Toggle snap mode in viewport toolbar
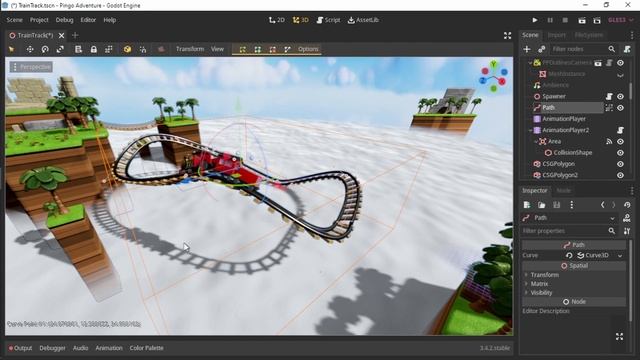640x360 pixels. coord(142,49)
